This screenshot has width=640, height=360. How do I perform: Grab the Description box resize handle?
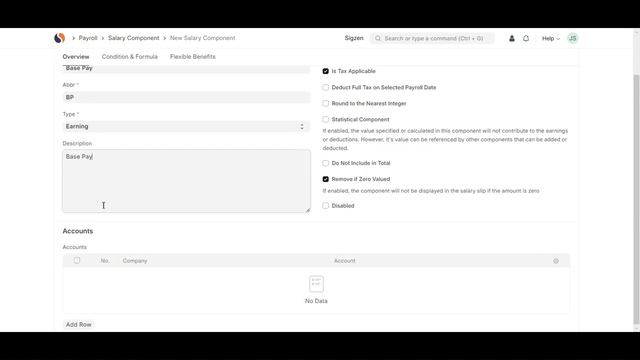308,210
